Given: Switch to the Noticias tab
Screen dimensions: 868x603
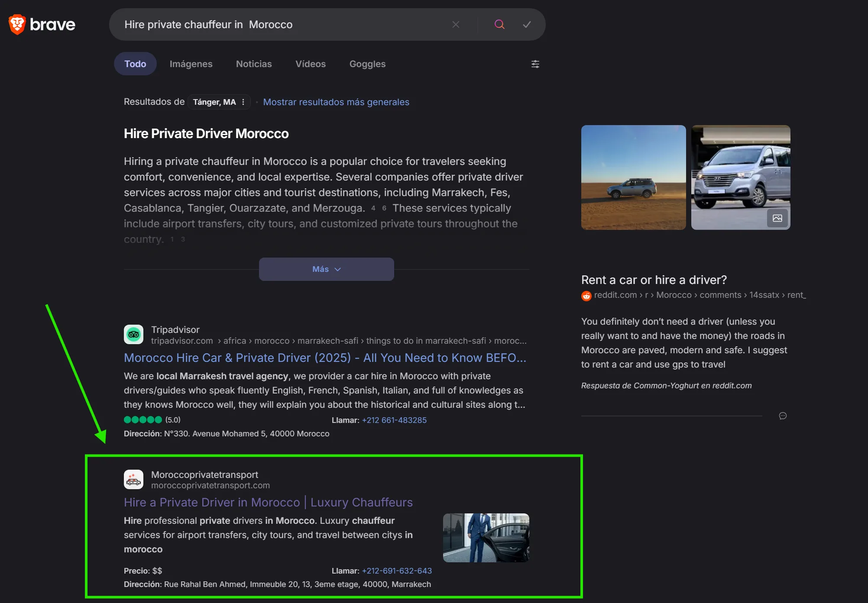Looking at the screenshot, I should point(254,64).
